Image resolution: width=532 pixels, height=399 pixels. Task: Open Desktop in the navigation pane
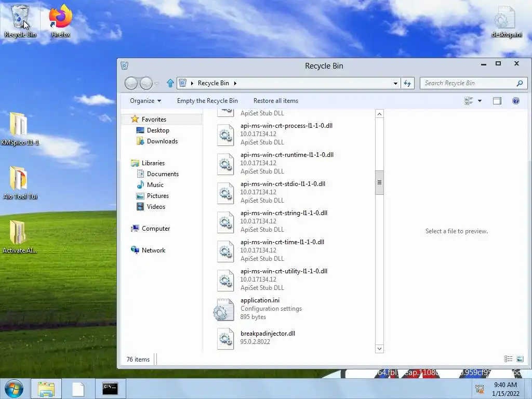coord(158,130)
